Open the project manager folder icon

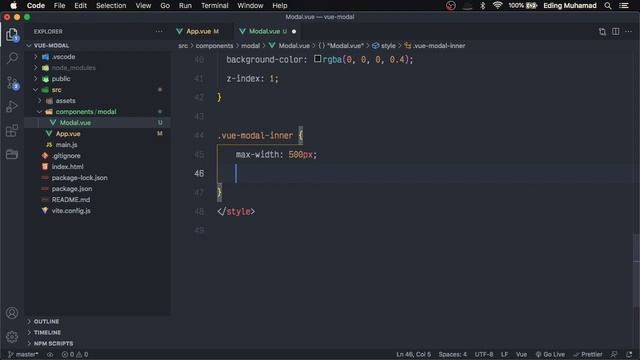point(12,154)
